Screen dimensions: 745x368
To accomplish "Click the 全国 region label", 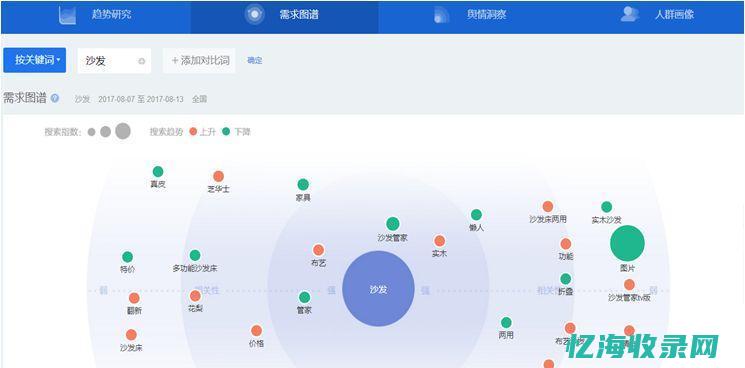I will pos(200,99).
